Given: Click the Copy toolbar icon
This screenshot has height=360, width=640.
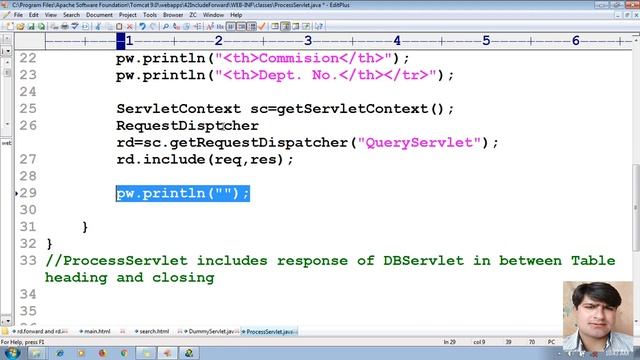Looking at the screenshot, I should (109, 27).
